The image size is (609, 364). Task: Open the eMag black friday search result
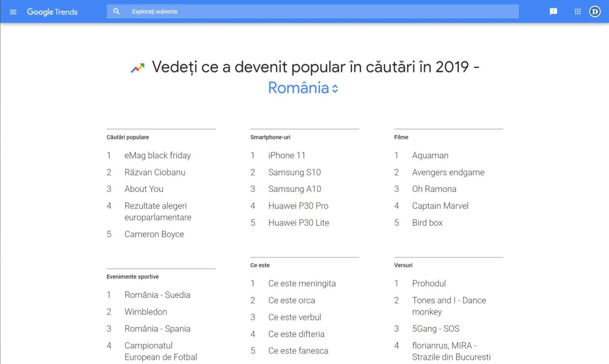click(157, 155)
